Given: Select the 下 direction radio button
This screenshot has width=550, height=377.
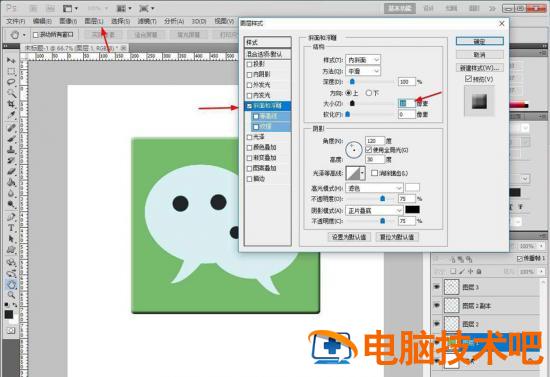Looking at the screenshot, I should (x=369, y=93).
